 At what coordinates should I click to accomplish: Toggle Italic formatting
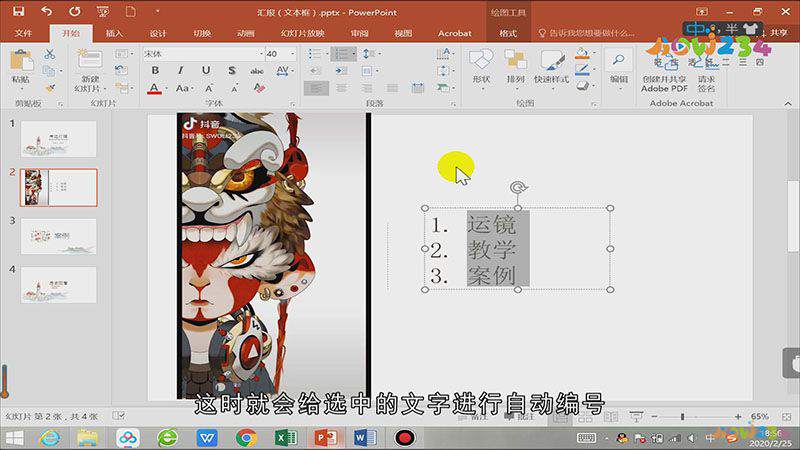click(180, 70)
